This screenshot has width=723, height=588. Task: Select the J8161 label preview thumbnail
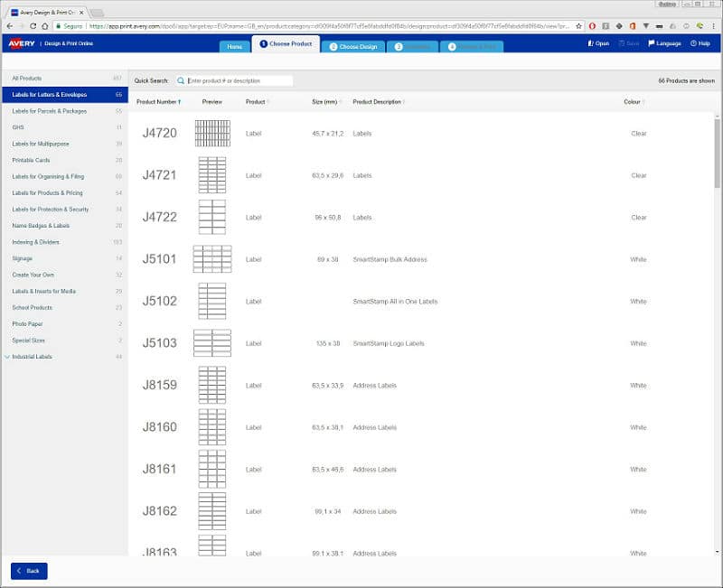[x=212, y=469]
